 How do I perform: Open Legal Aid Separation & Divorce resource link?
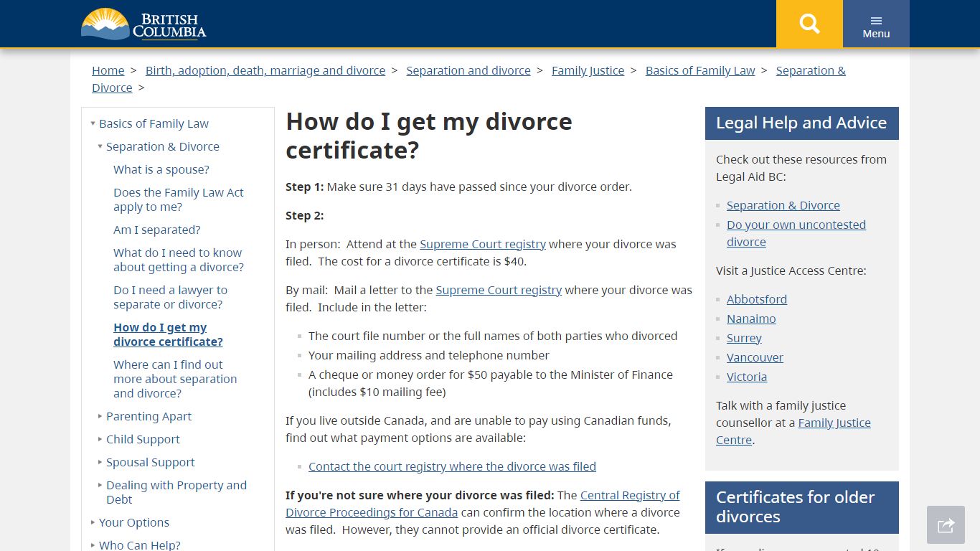[783, 205]
